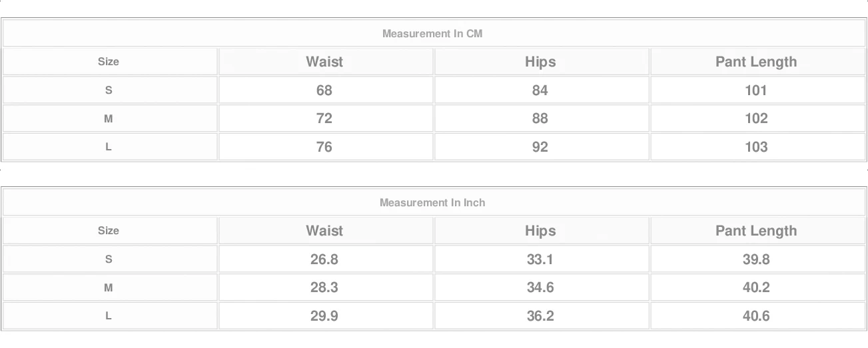Select the hips value 36.2 cell
The height and width of the screenshot is (348, 868).
pos(540,315)
